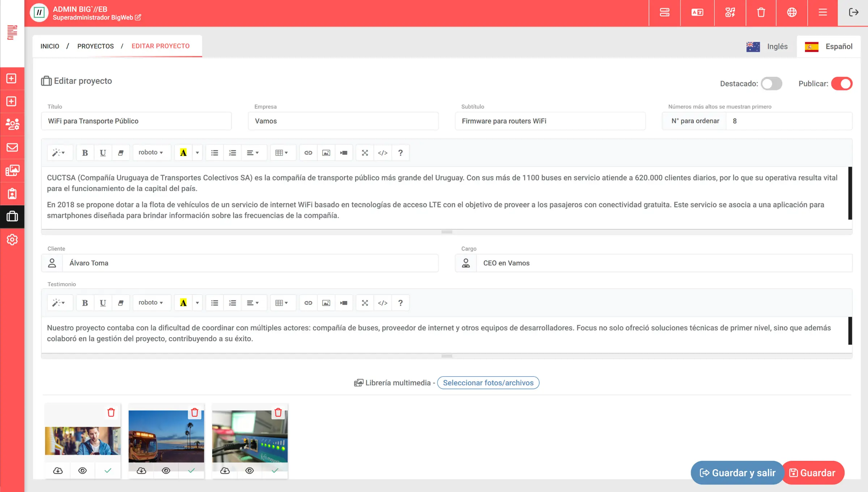Screen dimensions: 868x492
Task: Click the Guardar y salir button
Action: pyautogui.click(x=737, y=473)
